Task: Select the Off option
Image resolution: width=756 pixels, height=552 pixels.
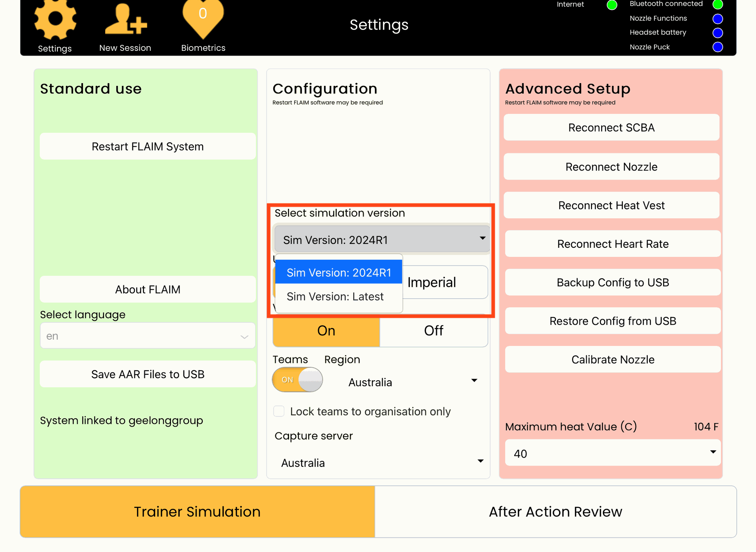Action: [434, 331]
